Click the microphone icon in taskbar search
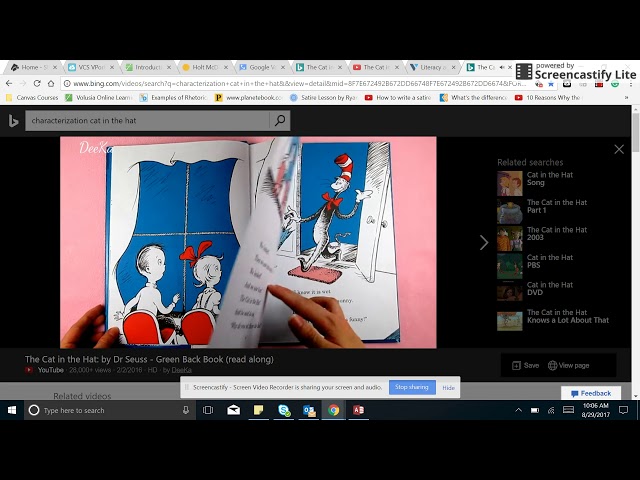The image size is (640, 480). click(x=186, y=410)
